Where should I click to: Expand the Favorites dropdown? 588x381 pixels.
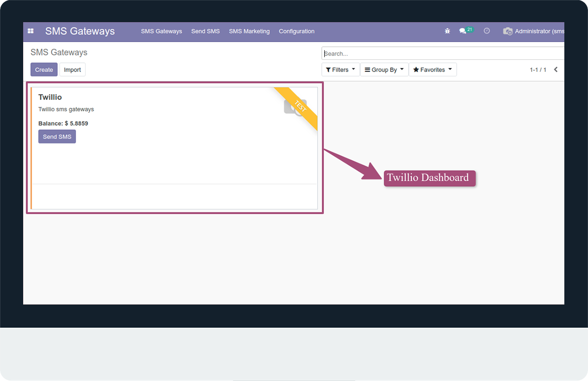pyautogui.click(x=433, y=69)
